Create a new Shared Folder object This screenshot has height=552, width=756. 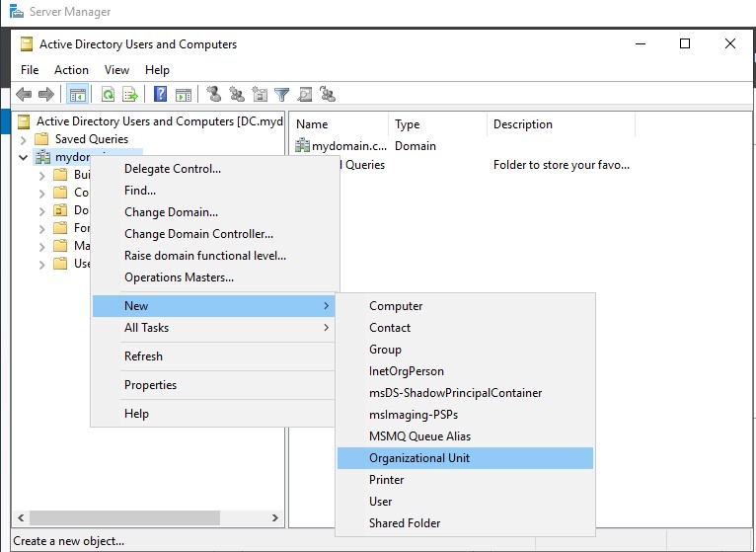coord(465,523)
